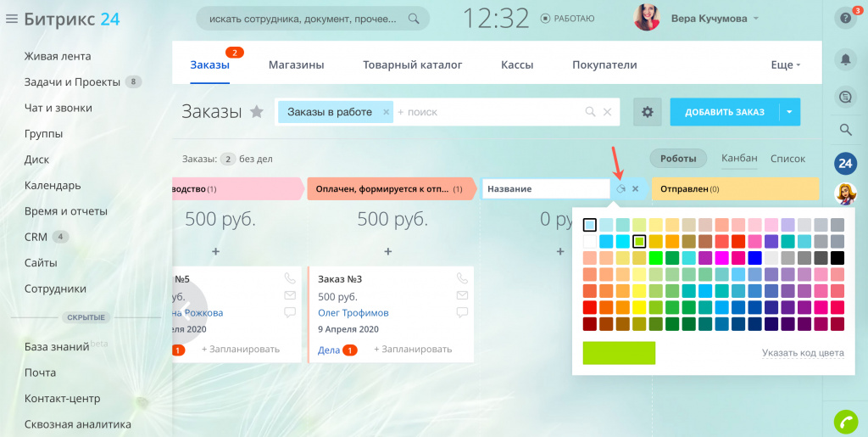
Task: Open Диск menu item
Action: tap(36, 160)
